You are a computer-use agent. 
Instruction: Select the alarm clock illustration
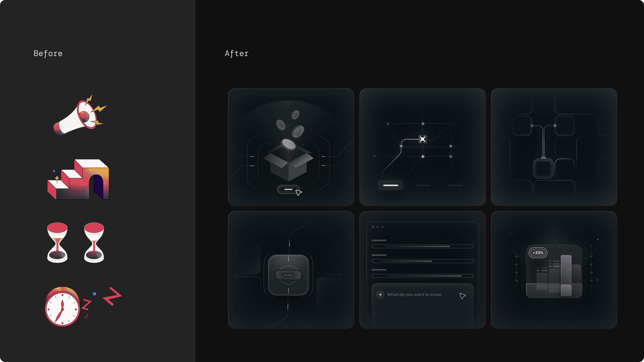click(62, 307)
